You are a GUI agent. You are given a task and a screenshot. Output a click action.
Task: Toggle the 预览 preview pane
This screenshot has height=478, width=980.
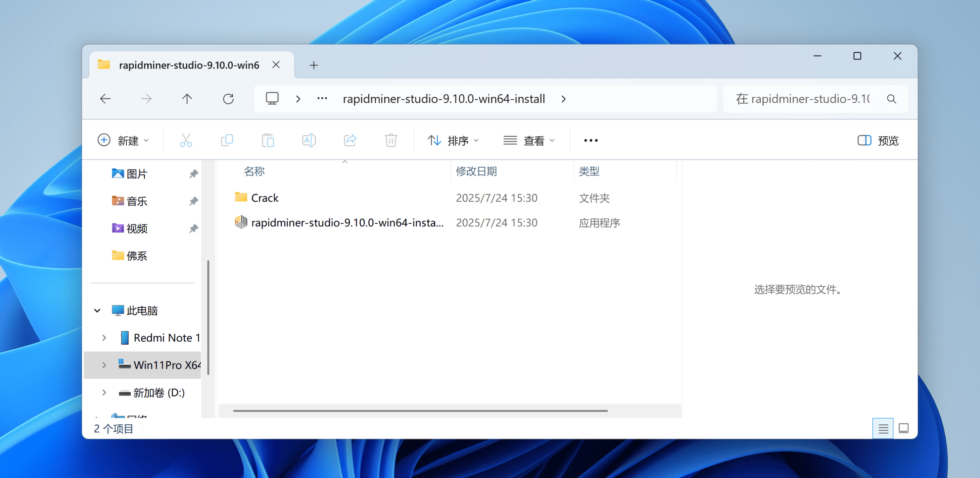point(878,141)
